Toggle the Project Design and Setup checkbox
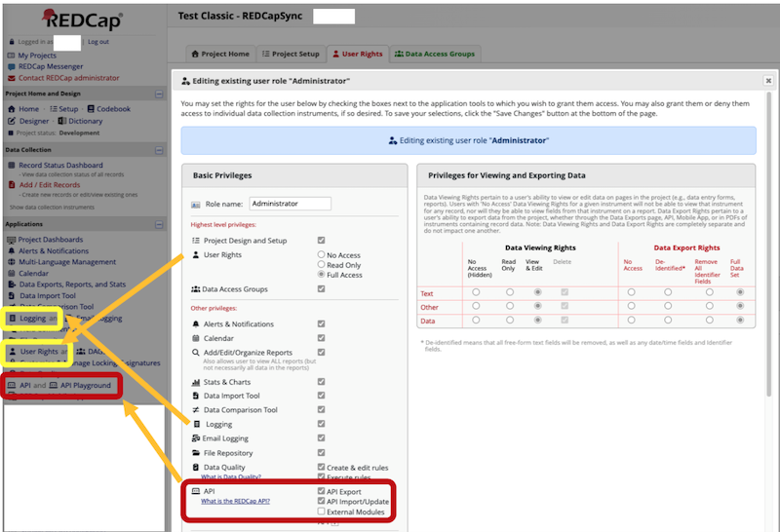The height and width of the screenshot is (532, 780). tap(322, 240)
